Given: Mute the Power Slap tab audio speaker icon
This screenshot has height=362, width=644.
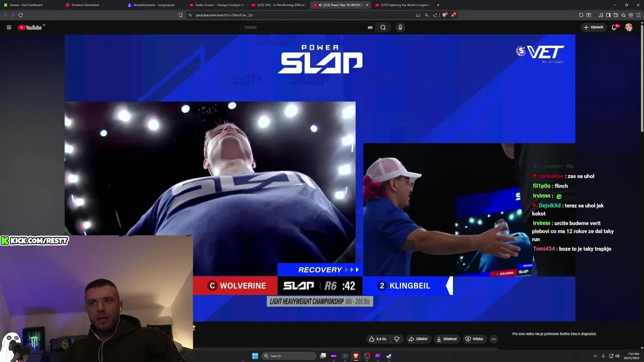Looking at the screenshot, I should point(320,5).
